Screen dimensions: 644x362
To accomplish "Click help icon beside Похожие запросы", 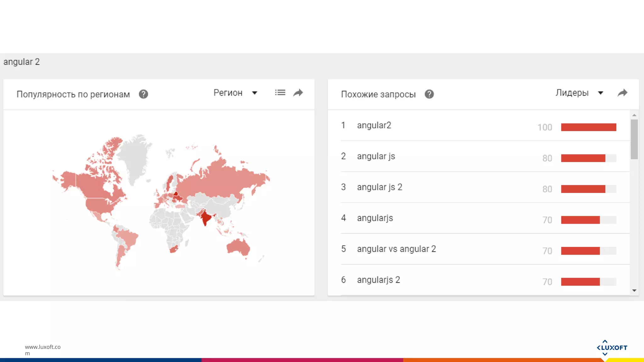I will (x=429, y=94).
